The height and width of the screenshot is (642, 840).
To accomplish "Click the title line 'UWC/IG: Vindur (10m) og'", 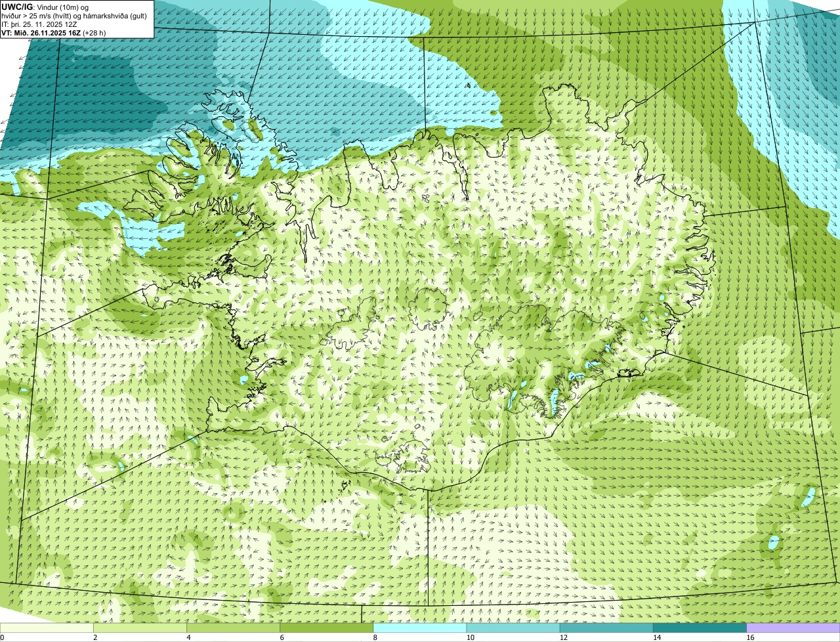I will (45, 7).
